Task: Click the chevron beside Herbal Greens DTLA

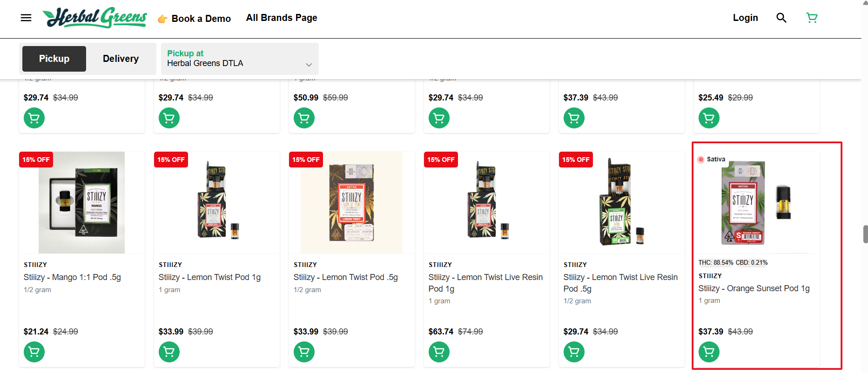Action: tap(309, 64)
